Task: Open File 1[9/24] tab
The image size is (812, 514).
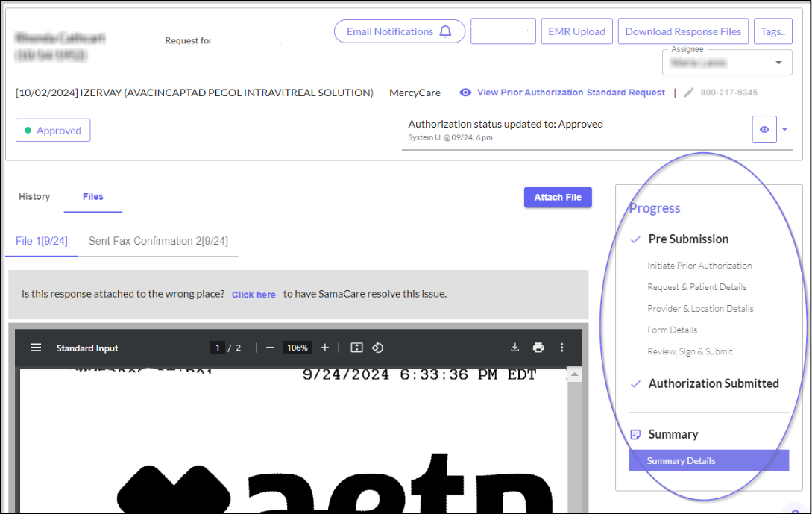Action: [x=42, y=241]
